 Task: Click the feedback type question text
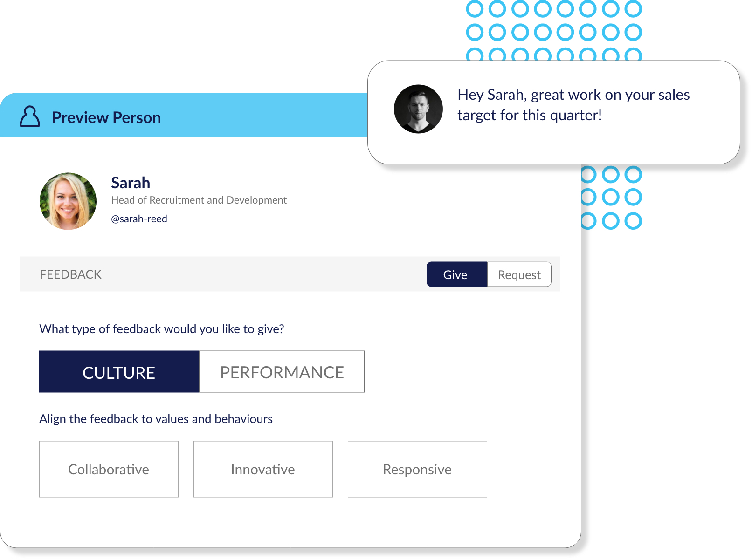tap(162, 329)
